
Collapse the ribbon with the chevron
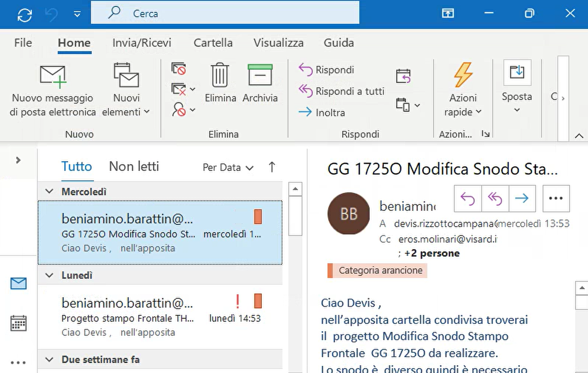[x=579, y=136]
